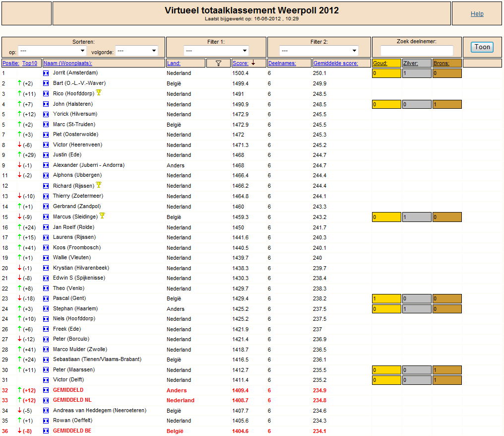Click the trophy icon next to Rico (Hoofddorp)
Screen dimensions: 504x436
[x=99, y=93]
